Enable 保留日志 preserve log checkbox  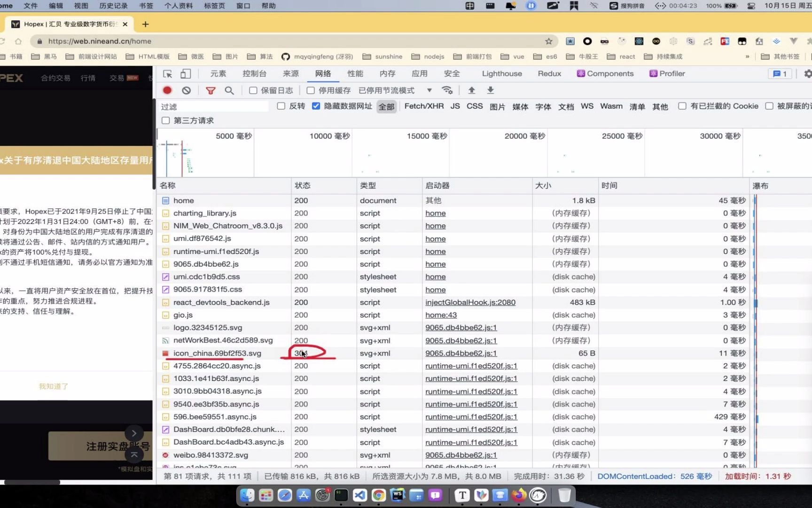pos(253,90)
